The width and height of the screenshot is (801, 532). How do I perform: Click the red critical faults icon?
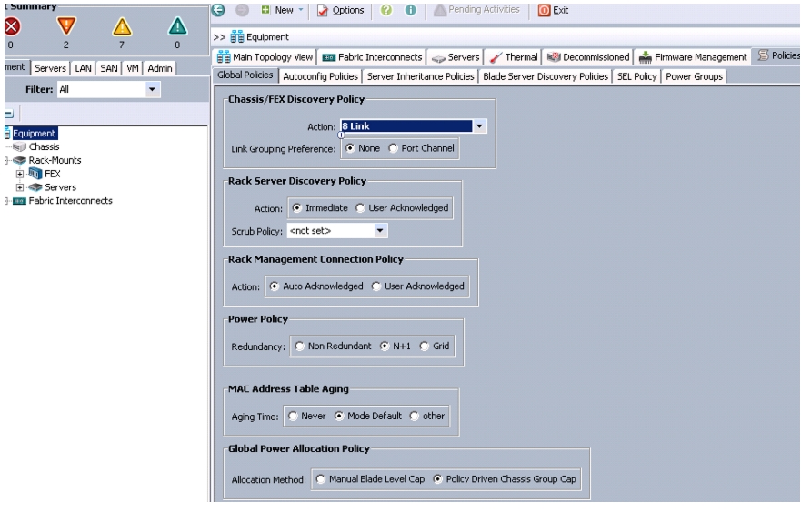[x=12, y=26]
